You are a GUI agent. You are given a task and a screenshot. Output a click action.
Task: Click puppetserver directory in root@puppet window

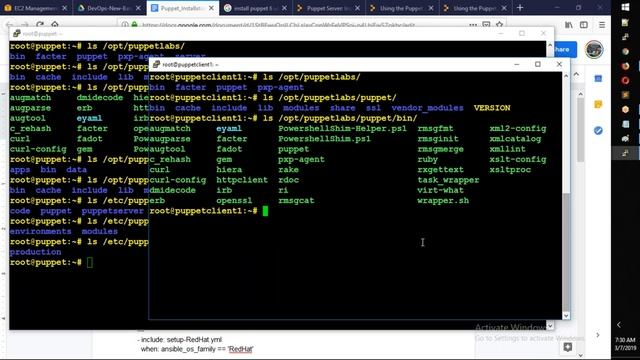tap(113, 211)
